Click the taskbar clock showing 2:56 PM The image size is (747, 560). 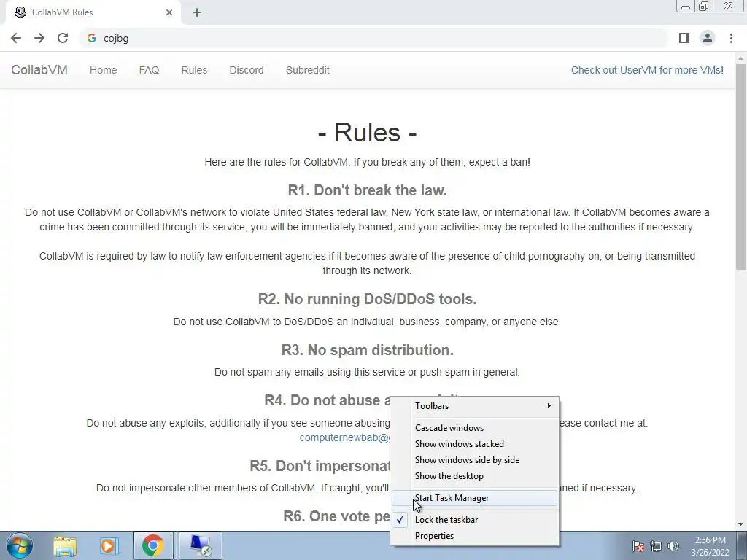[x=711, y=546]
